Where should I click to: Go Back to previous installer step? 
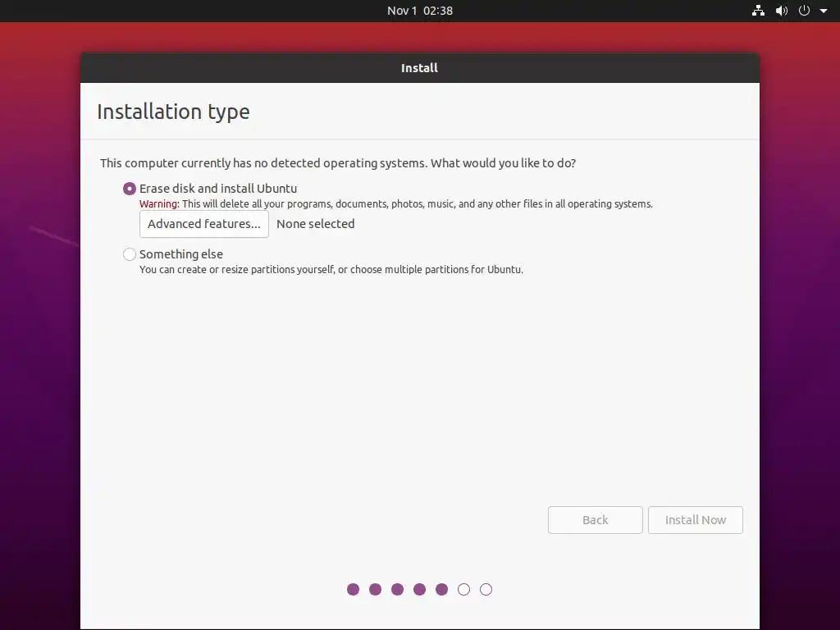click(x=596, y=520)
